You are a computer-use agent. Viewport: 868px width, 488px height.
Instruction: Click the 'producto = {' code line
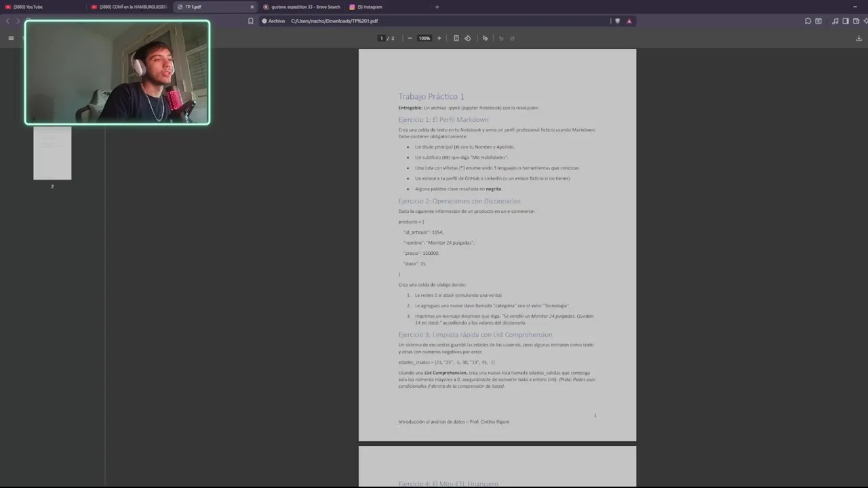tap(411, 222)
